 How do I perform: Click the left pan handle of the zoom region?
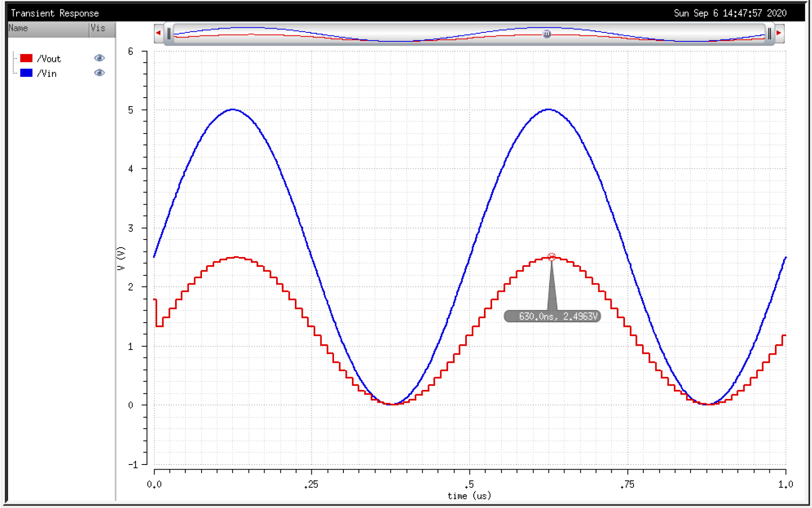[169, 33]
